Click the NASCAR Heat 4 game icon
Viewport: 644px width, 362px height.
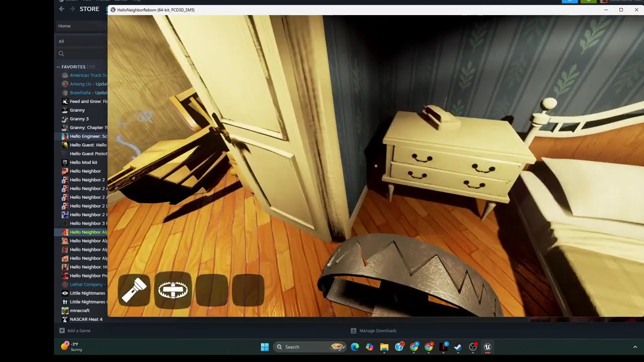(x=65, y=319)
